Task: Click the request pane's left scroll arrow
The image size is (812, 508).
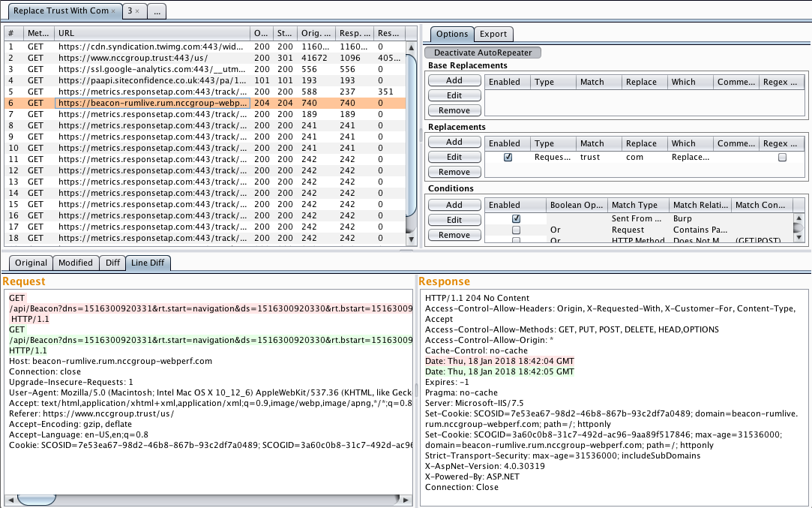Action: (10, 500)
